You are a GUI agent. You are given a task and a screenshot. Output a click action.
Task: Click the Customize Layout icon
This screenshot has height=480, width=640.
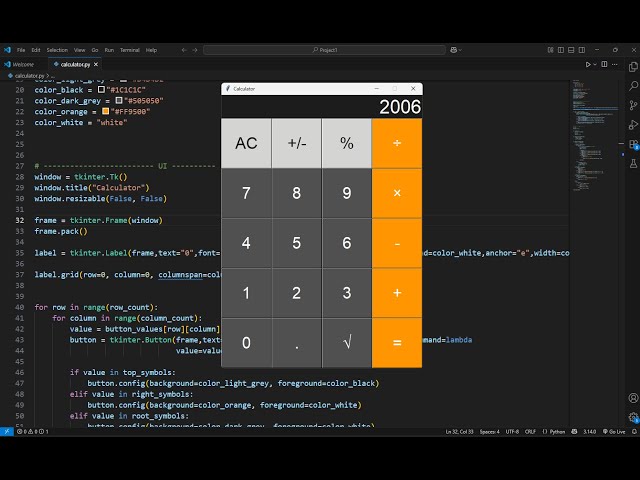(x=551, y=50)
